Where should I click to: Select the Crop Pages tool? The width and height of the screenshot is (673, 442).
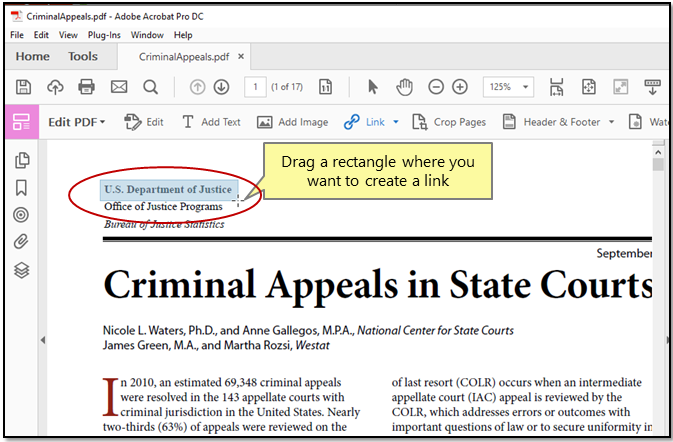tap(449, 122)
